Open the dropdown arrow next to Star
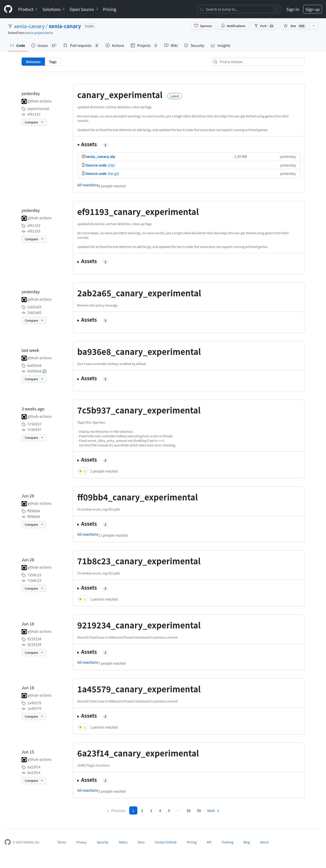 point(314,26)
